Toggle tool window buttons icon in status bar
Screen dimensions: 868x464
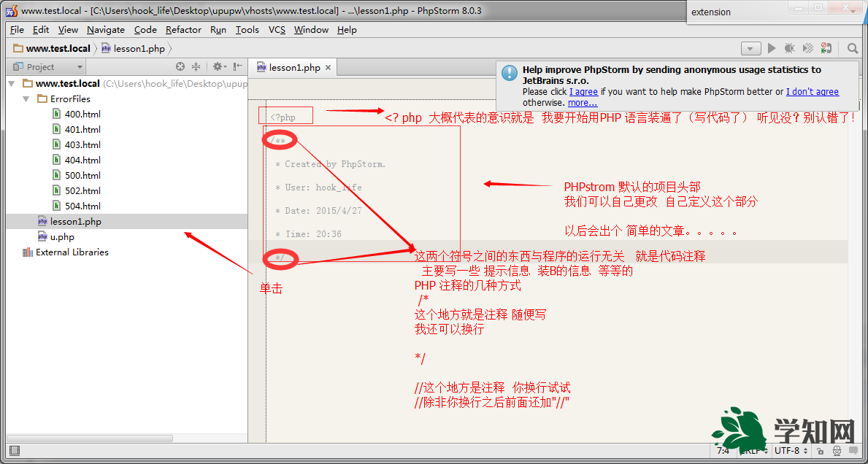pyautogui.click(x=15, y=451)
